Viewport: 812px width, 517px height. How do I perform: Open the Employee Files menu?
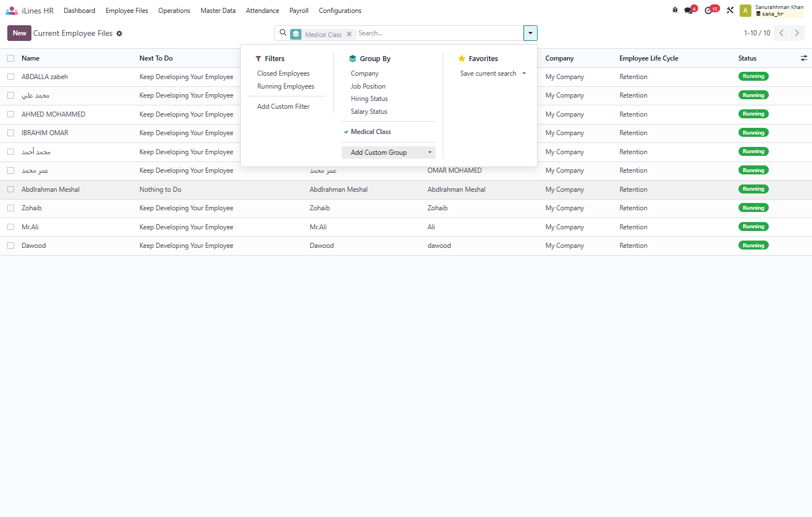127,11
